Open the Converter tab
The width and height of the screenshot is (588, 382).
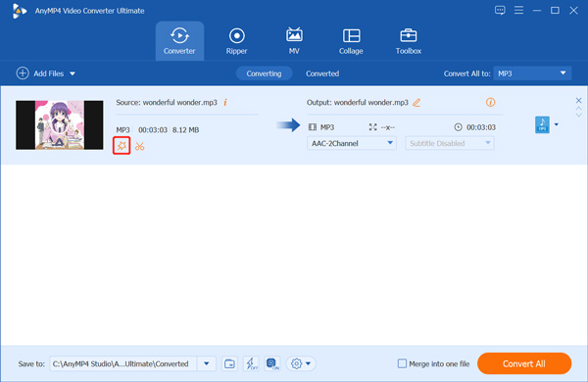click(179, 41)
